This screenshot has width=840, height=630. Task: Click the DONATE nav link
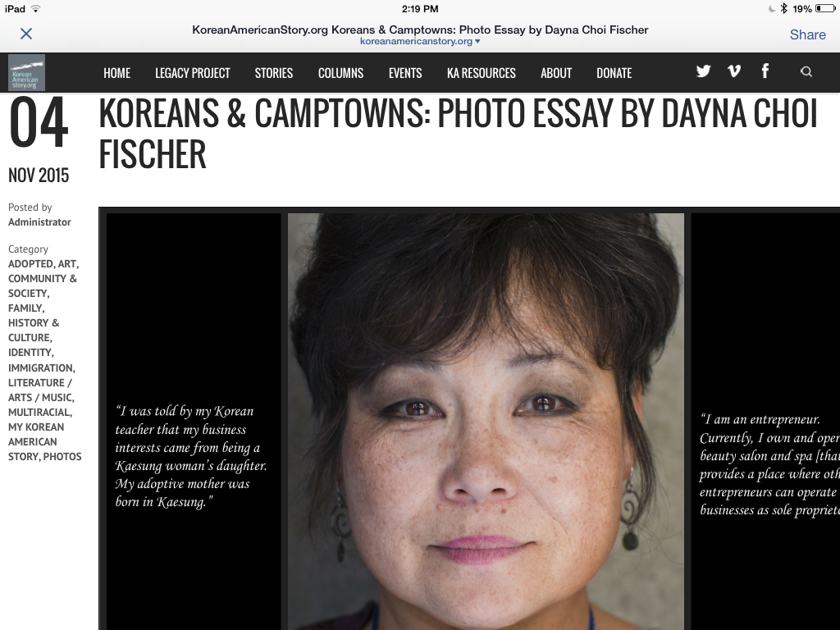(x=614, y=73)
